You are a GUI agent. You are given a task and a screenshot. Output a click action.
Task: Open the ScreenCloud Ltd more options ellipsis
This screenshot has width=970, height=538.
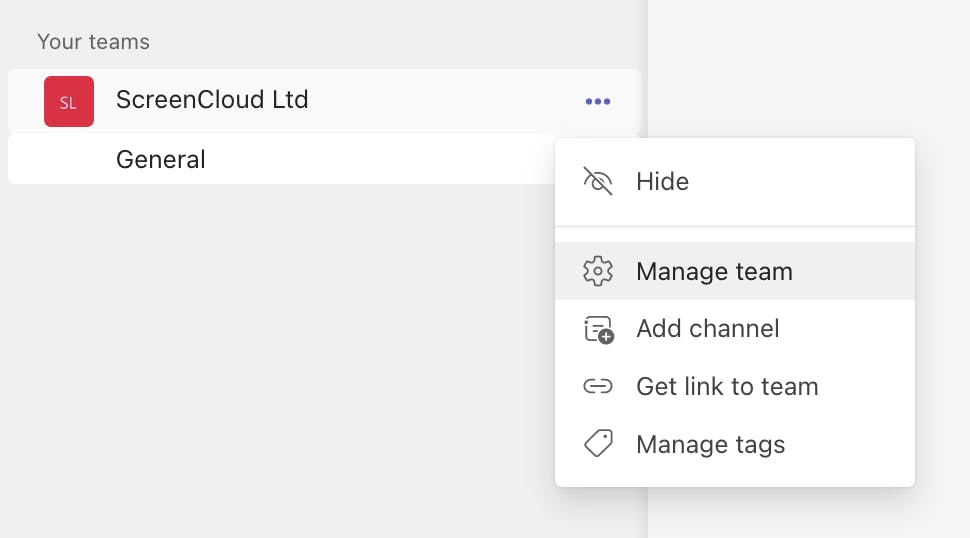pos(598,101)
